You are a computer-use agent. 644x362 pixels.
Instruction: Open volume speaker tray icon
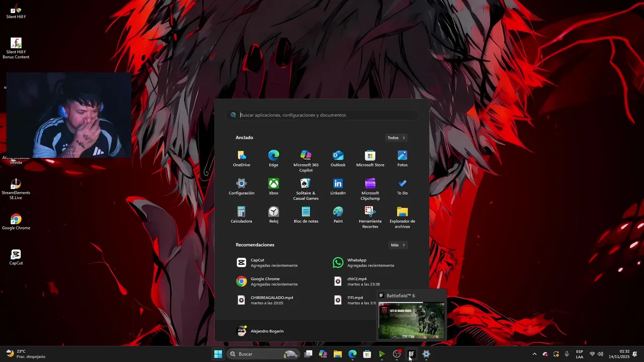pos(600,354)
